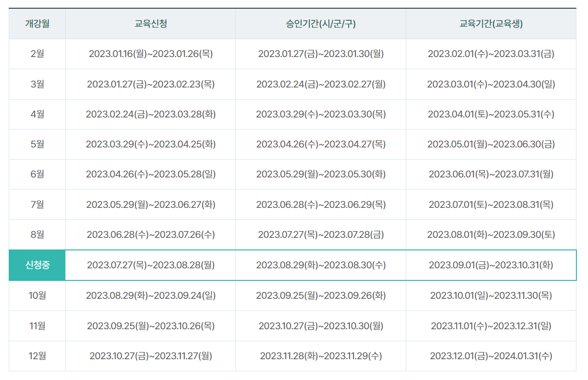This screenshot has height=380, width=588.
Task: Click the 승인기간(시/군/구) column header
Action: [321, 24]
